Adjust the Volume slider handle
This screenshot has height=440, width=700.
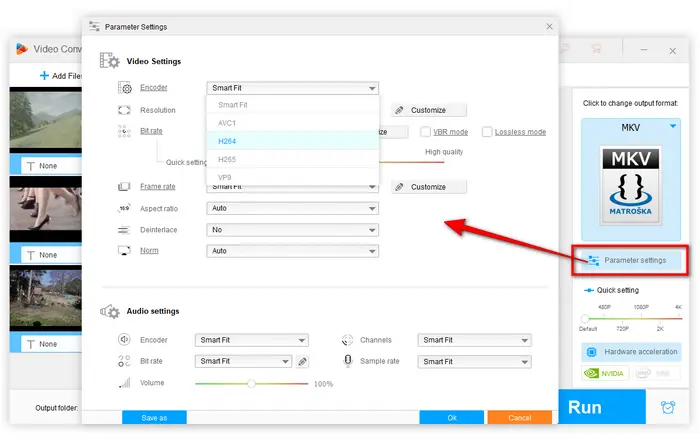tap(251, 384)
